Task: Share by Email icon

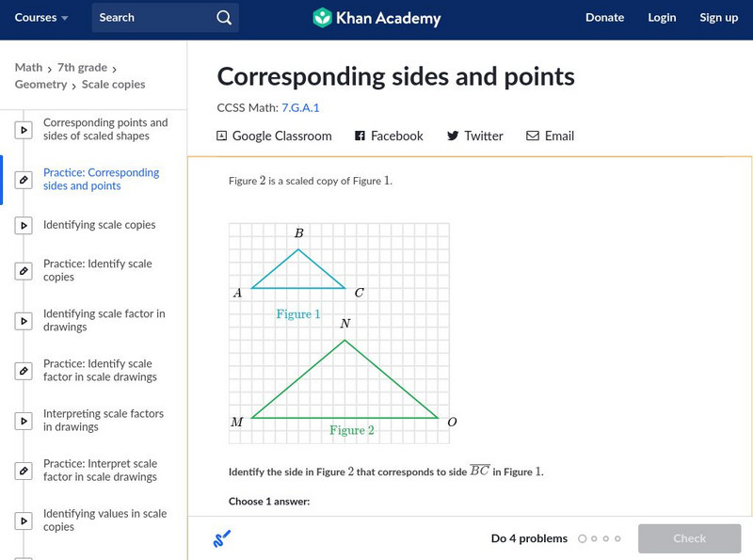Action: 533,136
